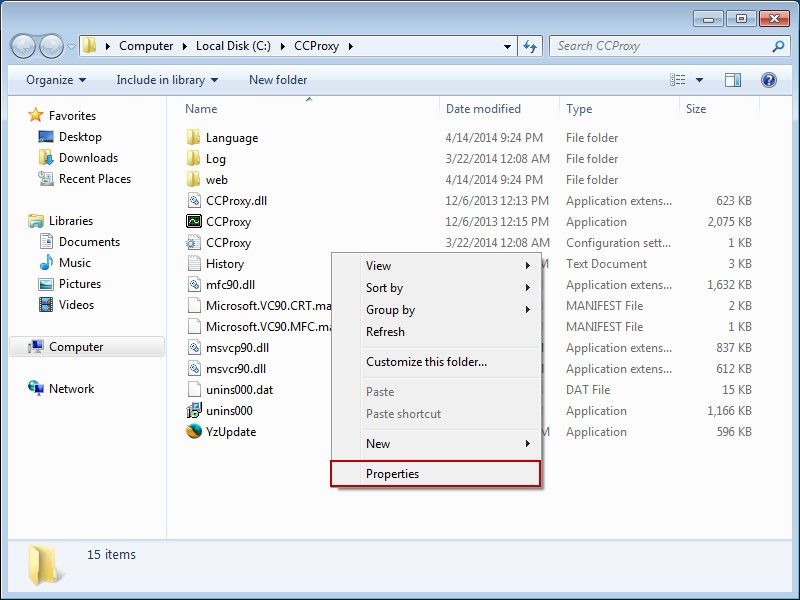Click the Favorites star icon
The image size is (800, 600).
36,115
